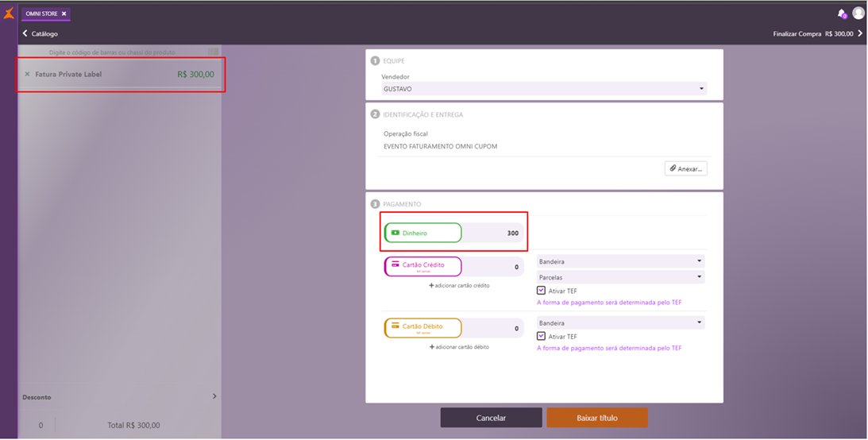868x440 pixels.
Task: Click the Finalizar Compra forward chevron
Action: coord(860,33)
